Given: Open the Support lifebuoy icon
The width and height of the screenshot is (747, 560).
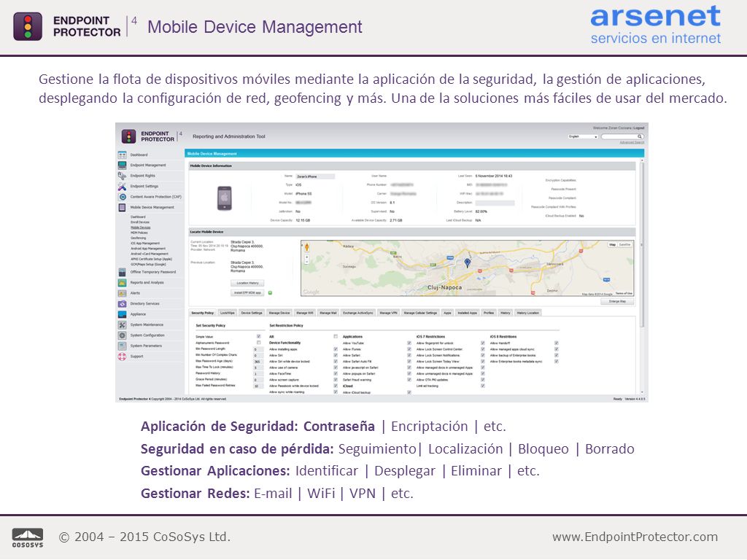Looking at the screenshot, I should pyautogui.click(x=122, y=356).
